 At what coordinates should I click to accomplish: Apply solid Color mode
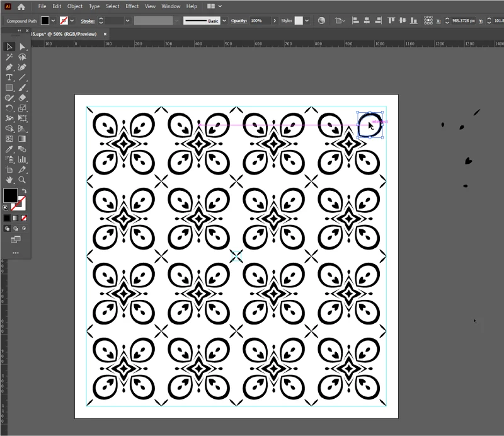pyautogui.click(x=7, y=218)
